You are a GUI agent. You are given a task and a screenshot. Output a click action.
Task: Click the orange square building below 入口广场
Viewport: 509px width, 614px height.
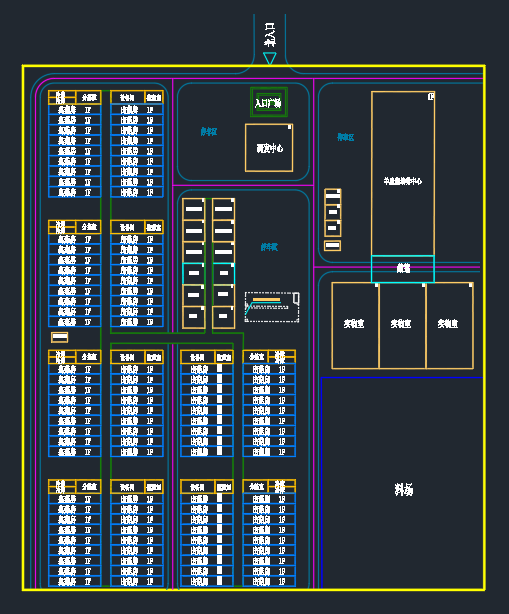pos(269,148)
